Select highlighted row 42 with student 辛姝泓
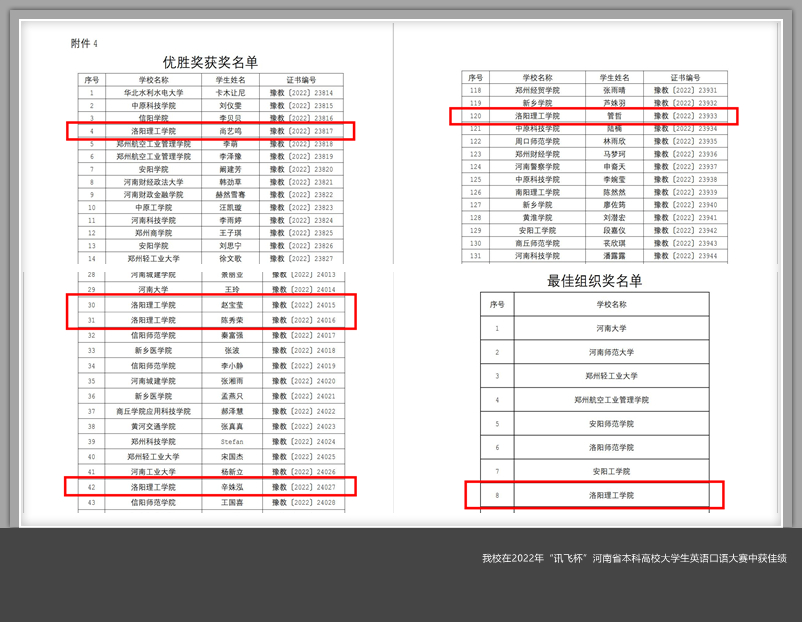802x622 pixels. coord(210,487)
